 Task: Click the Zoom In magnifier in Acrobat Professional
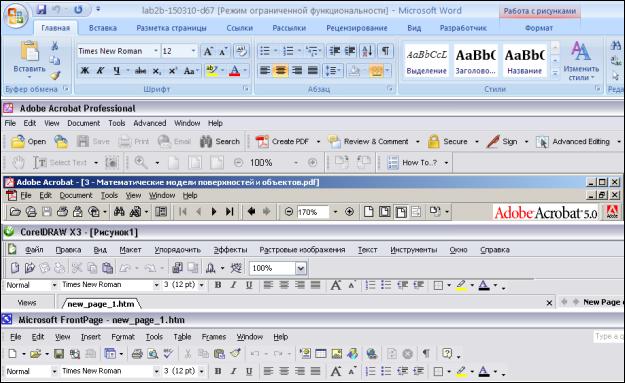[x=141, y=163]
